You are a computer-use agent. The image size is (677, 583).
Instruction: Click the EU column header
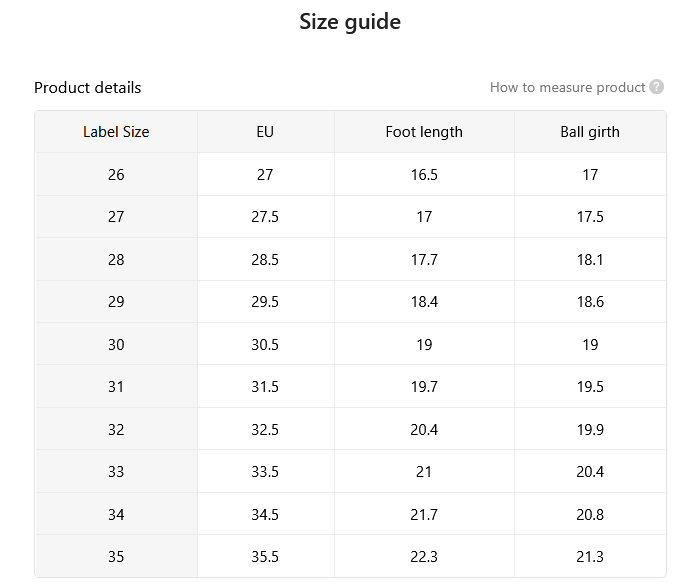coord(265,132)
